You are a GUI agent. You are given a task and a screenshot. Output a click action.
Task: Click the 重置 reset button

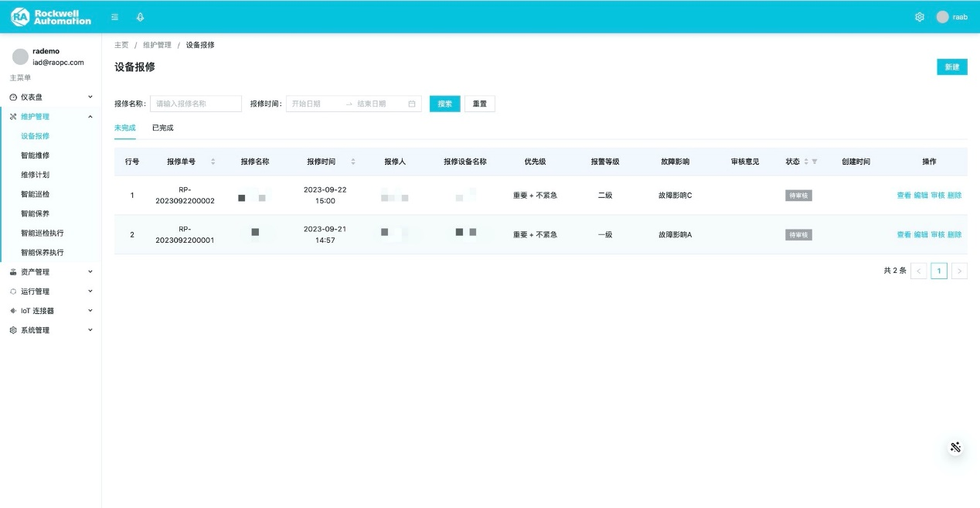(479, 104)
